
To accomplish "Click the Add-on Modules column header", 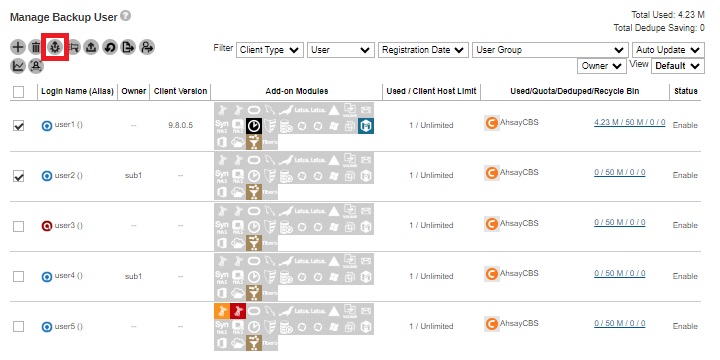I will [x=297, y=91].
